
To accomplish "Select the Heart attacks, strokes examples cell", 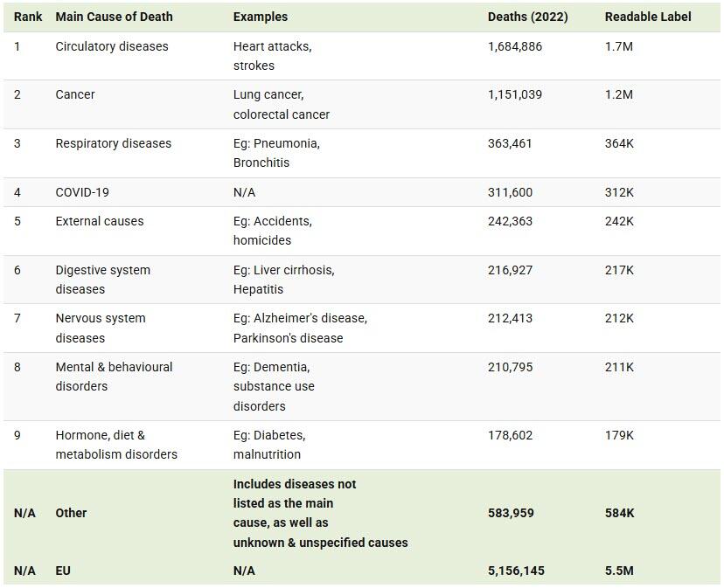I will pyautogui.click(x=273, y=56).
